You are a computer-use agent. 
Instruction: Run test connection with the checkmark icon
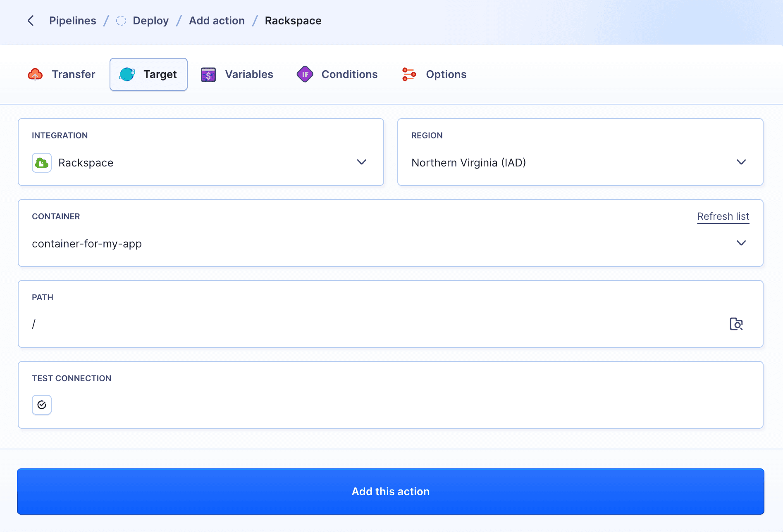pos(41,405)
